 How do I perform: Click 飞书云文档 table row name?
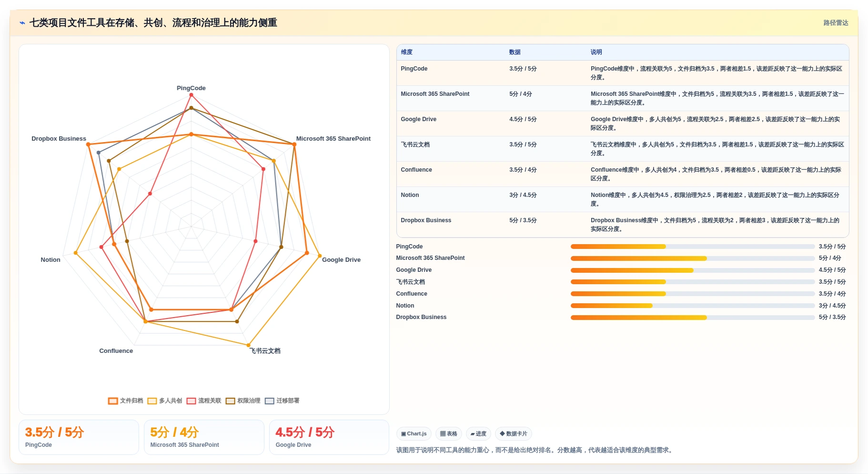[x=415, y=144]
